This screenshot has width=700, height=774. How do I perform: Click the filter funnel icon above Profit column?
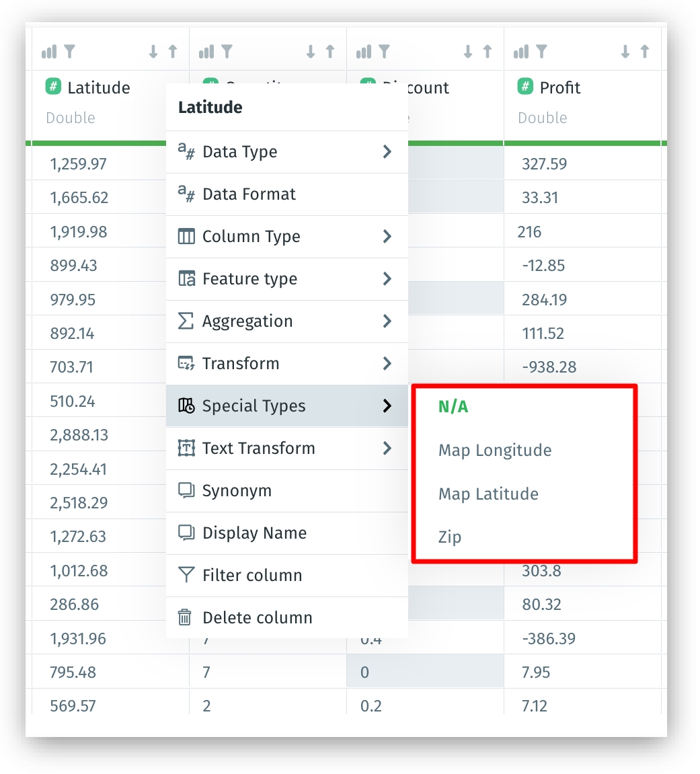click(541, 52)
